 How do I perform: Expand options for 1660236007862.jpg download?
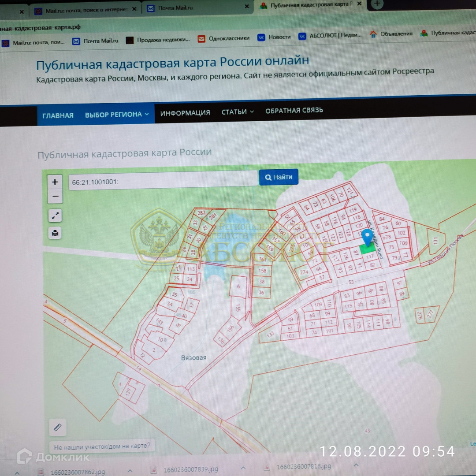[x=130, y=471]
